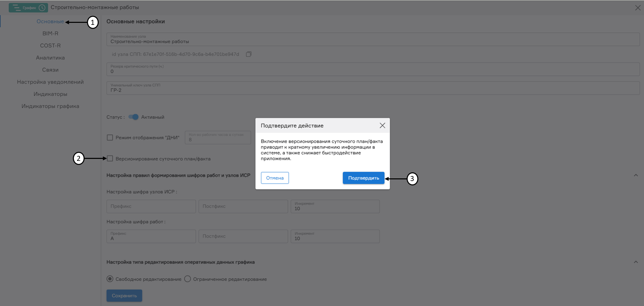
Task: Copy the id узла СПП using the copy icon
Action: pyautogui.click(x=248, y=54)
